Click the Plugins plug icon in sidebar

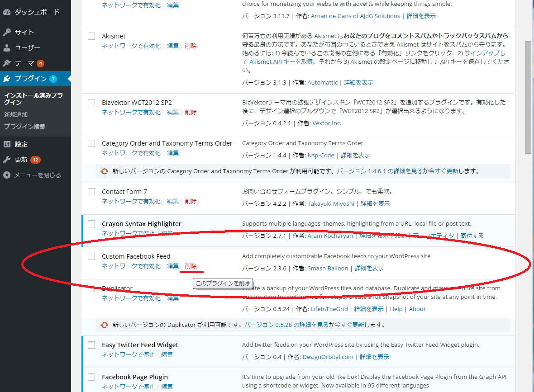pyautogui.click(x=7, y=79)
